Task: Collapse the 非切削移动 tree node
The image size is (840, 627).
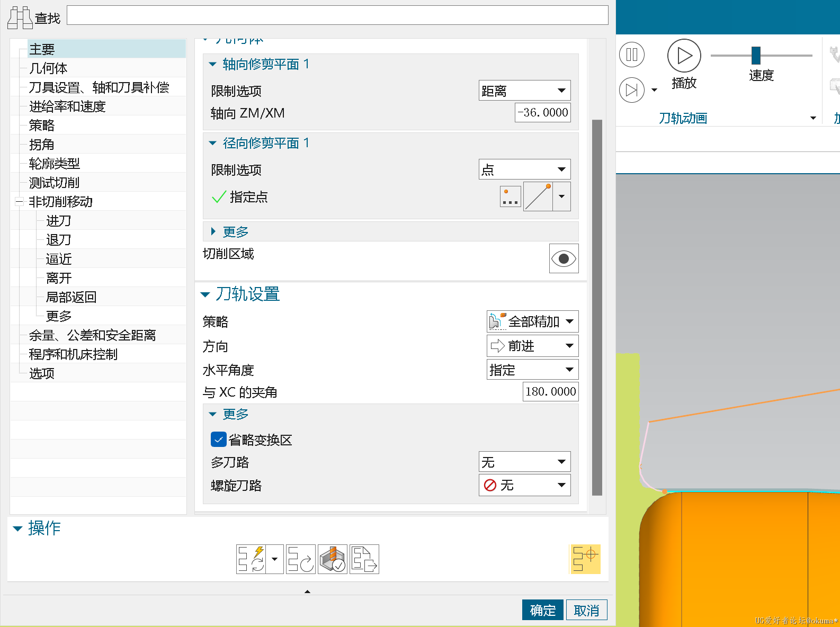Action: [x=20, y=201]
